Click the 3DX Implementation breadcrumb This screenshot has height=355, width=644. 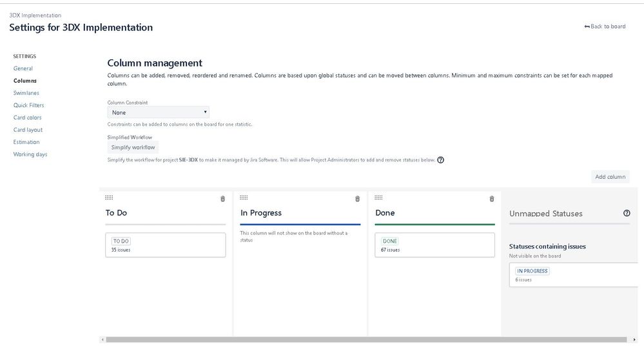[x=35, y=15]
